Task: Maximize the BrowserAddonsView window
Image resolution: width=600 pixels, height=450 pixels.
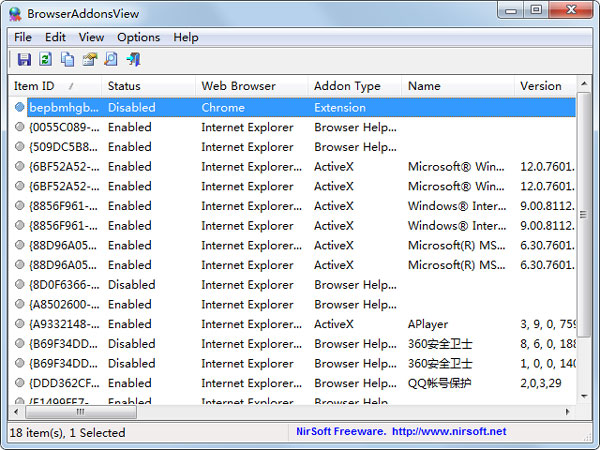Action: click(x=536, y=10)
